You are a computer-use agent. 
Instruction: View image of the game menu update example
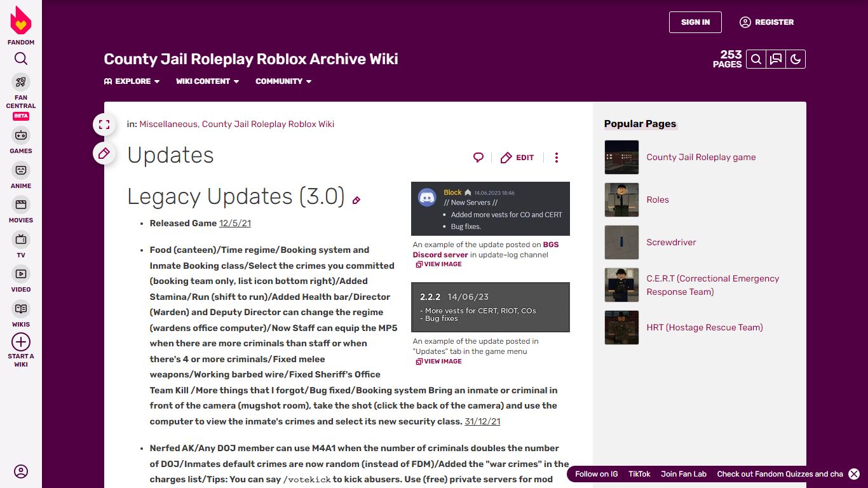[438, 362]
